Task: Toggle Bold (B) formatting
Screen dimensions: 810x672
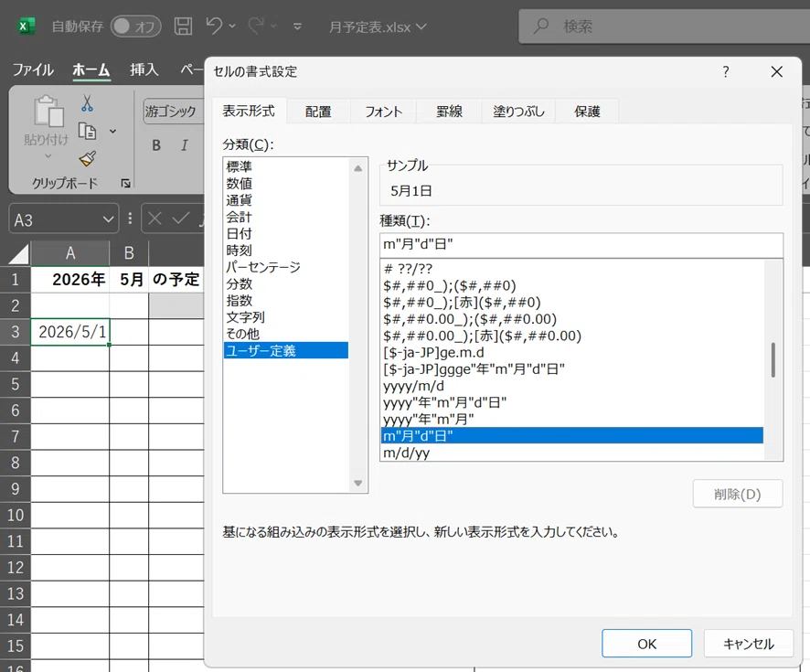Action: pos(156,145)
